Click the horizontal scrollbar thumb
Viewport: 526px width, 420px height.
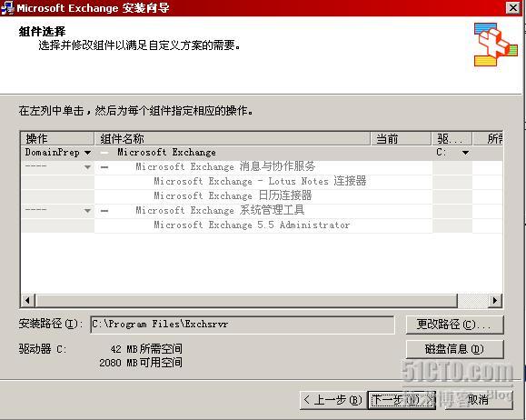[x=246, y=300]
